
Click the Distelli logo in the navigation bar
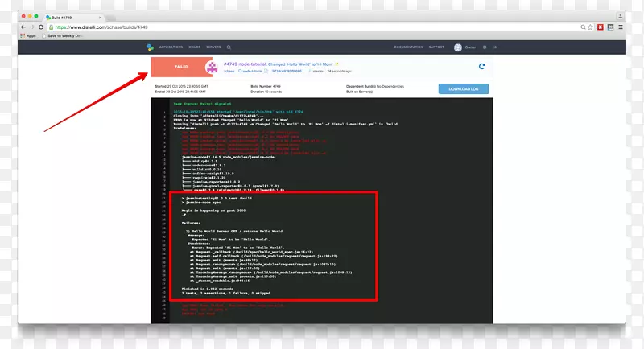151,47
